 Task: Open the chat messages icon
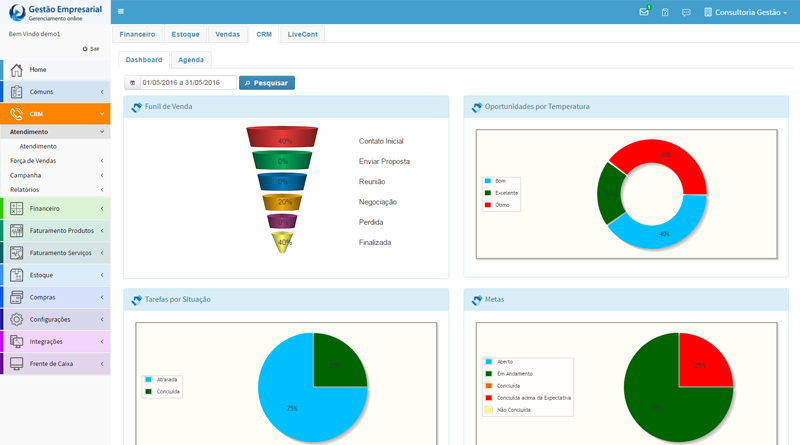686,12
